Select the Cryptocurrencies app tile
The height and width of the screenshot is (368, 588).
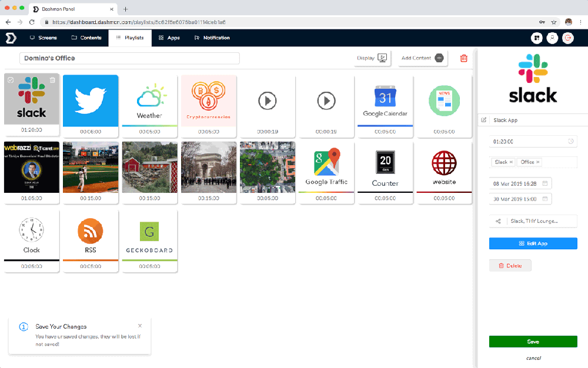pyautogui.click(x=209, y=106)
